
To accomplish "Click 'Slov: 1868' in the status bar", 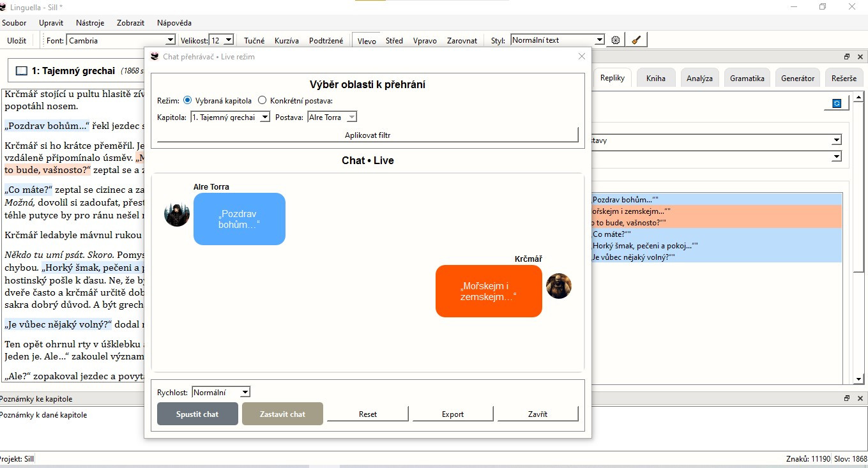I will (850, 459).
